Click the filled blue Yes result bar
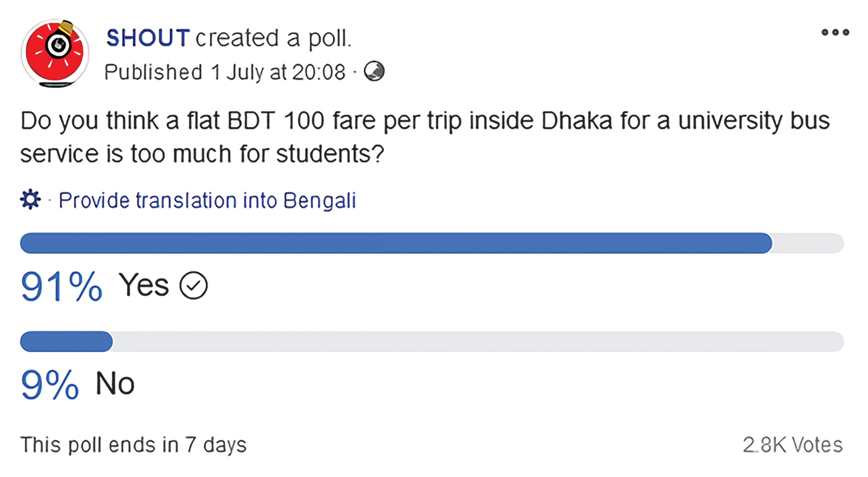The width and height of the screenshot is (868, 477). [395, 243]
